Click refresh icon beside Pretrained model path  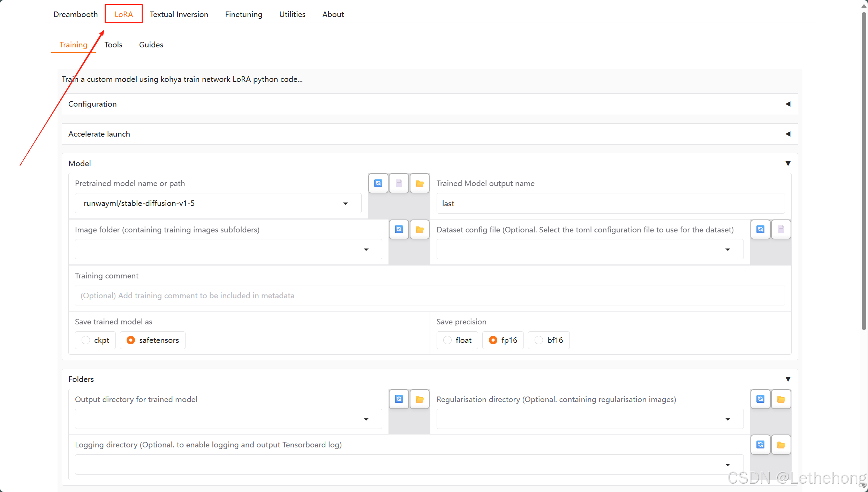378,183
